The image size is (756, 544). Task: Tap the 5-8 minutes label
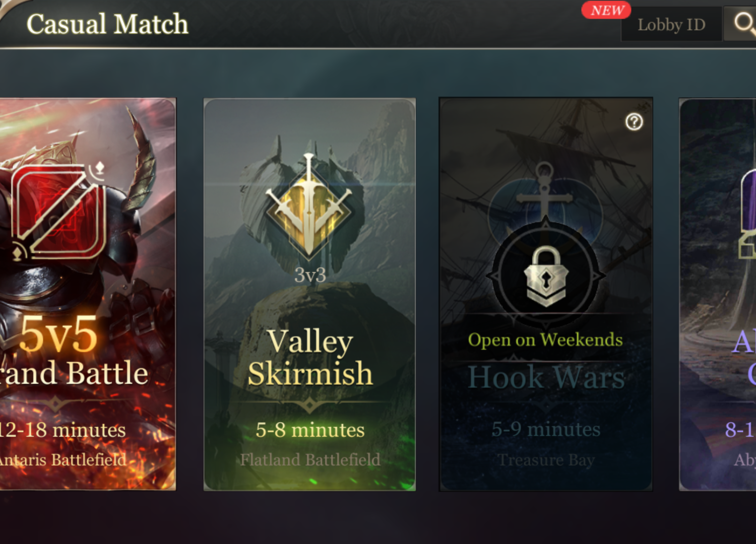point(310,430)
